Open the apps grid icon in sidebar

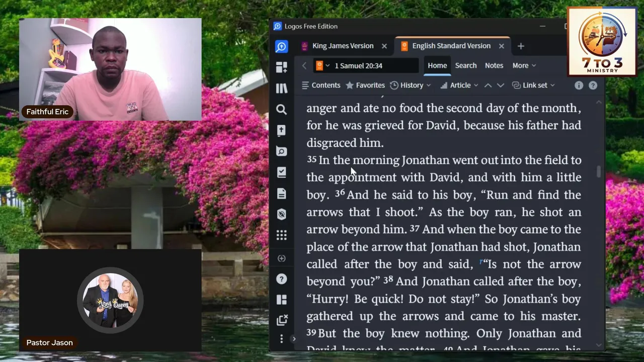[x=282, y=235]
